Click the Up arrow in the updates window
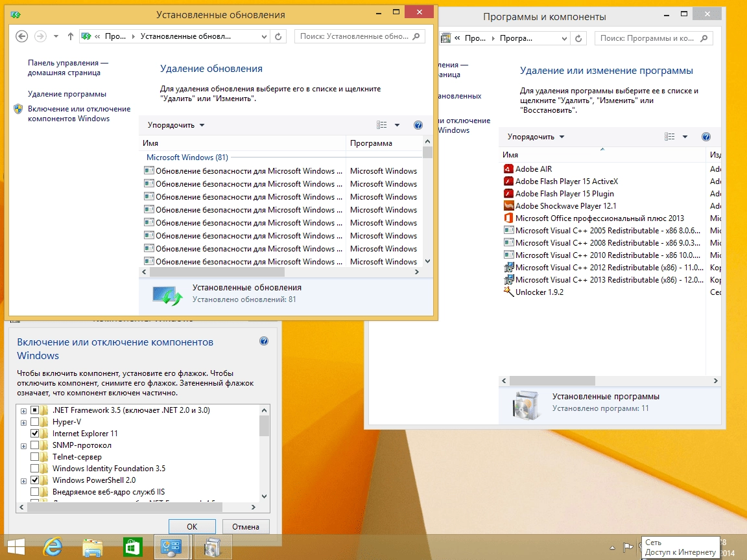The height and width of the screenshot is (560, 747). 71,36
